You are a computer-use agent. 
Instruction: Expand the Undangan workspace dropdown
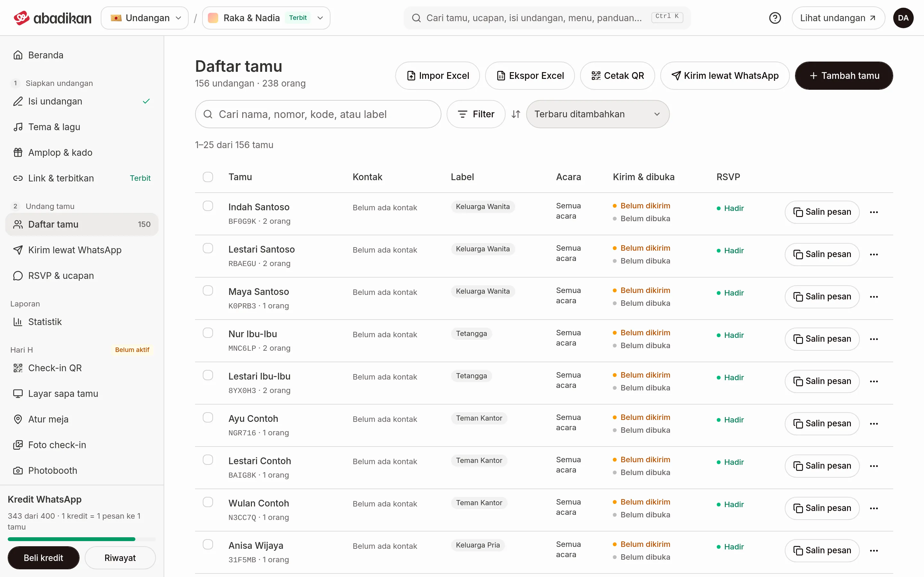click(145, 18)
